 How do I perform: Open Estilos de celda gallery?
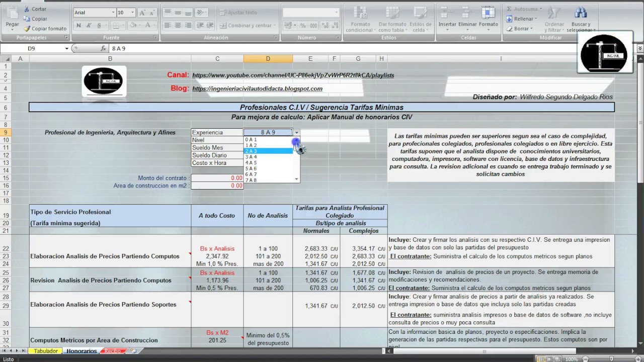tap(420, 20)
